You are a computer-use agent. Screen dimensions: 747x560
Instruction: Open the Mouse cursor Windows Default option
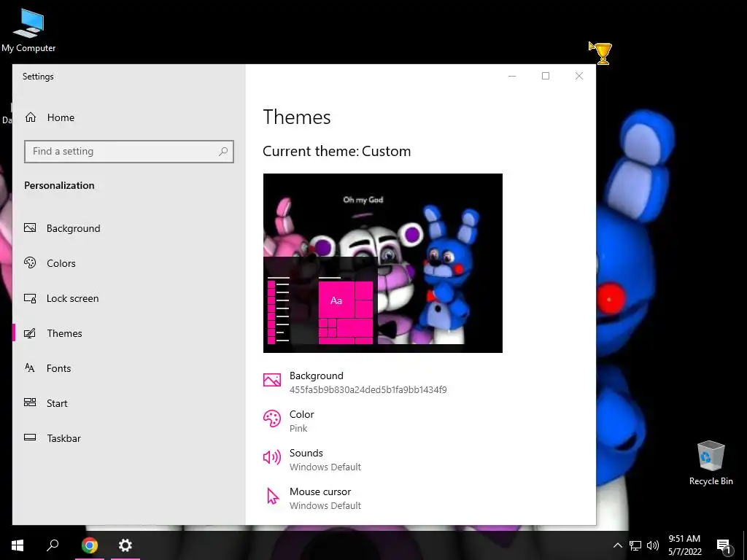312,498
